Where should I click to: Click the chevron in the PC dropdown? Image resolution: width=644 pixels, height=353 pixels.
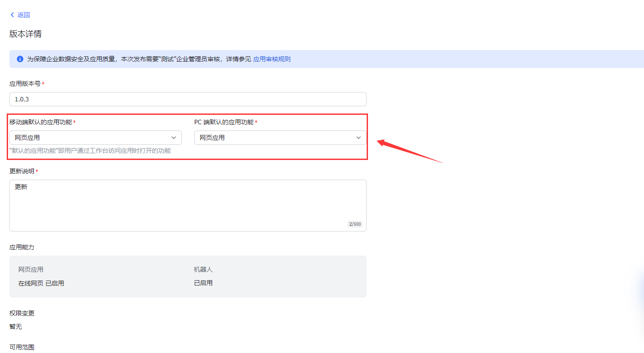[359, 138]
